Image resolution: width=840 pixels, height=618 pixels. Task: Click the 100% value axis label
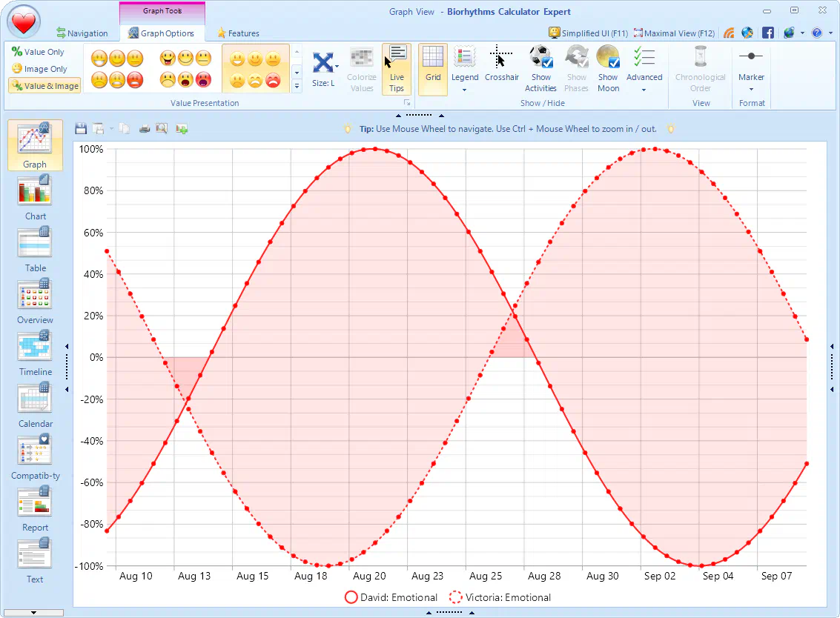pos(91,149)
